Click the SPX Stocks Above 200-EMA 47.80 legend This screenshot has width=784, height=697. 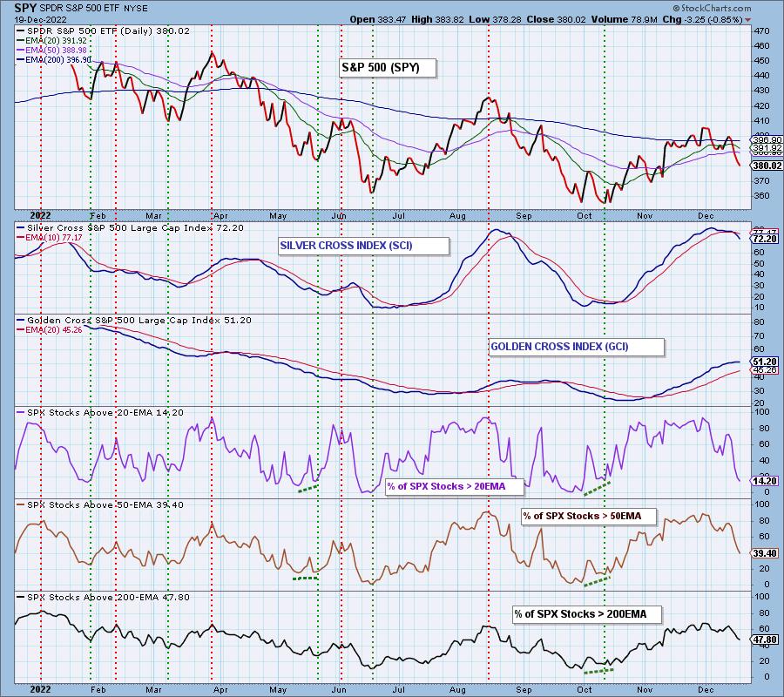coord(103,597)
